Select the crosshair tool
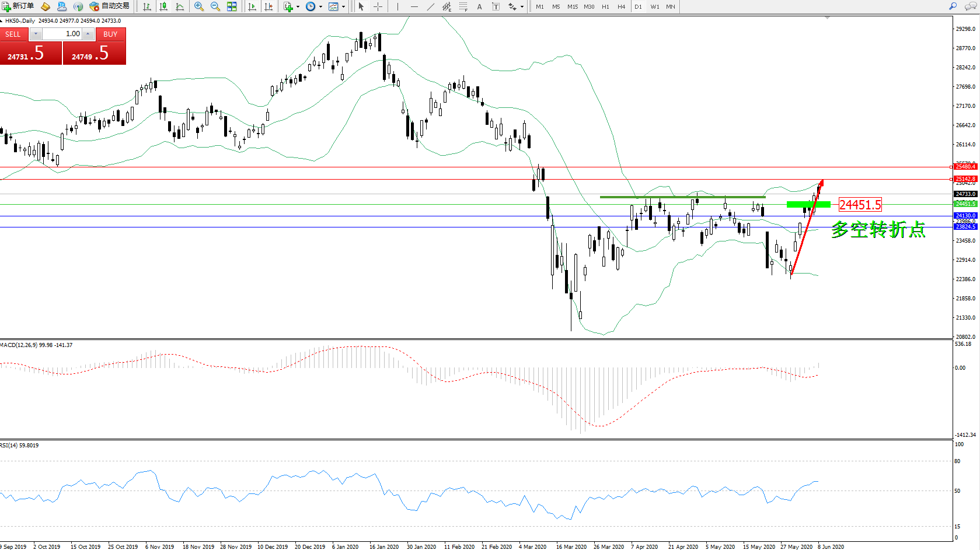 click(378, 6)
